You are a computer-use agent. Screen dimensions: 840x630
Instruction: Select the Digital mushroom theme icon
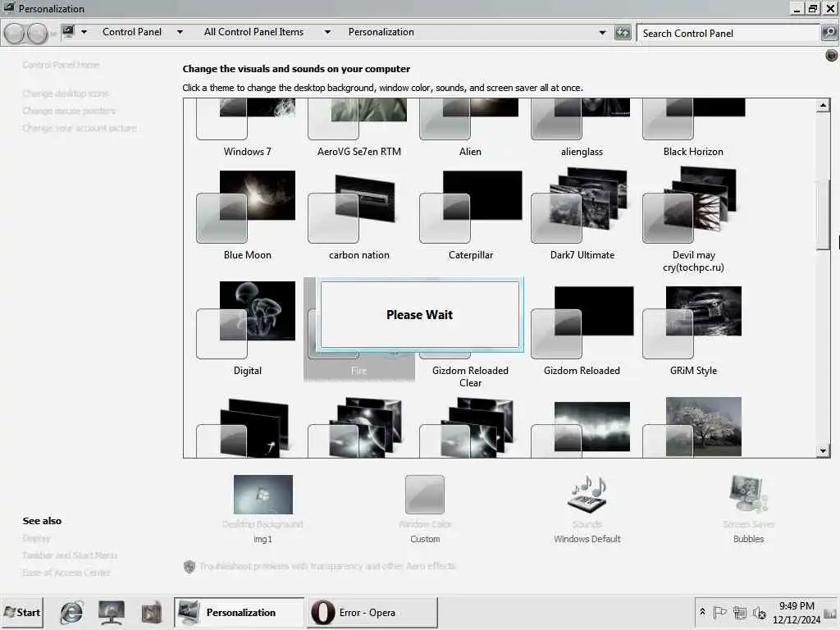click(x=246, y=320)
